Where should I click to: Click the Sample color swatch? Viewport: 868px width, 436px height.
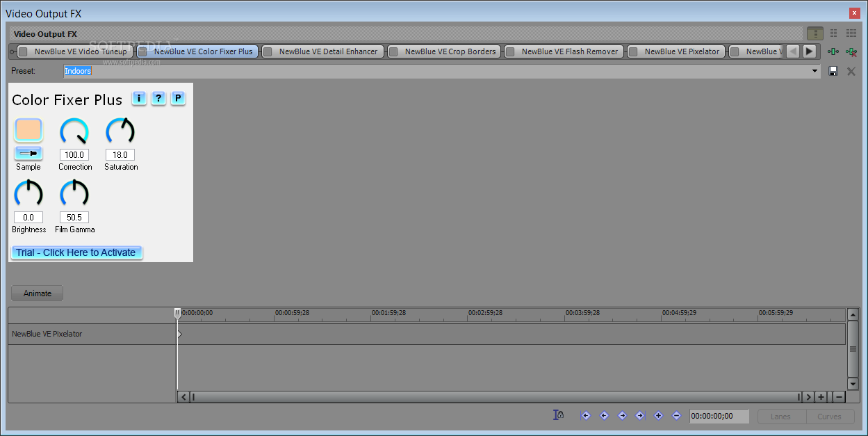[x=28, y=131]
